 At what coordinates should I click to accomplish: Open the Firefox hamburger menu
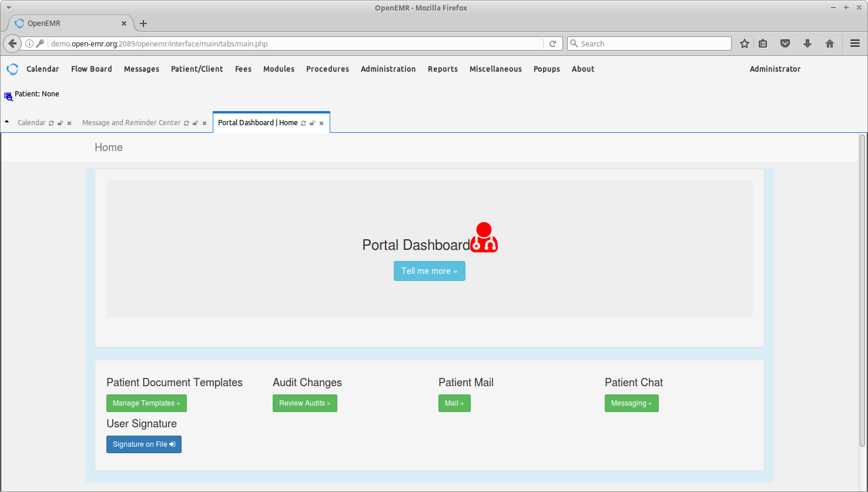[855, 43]
